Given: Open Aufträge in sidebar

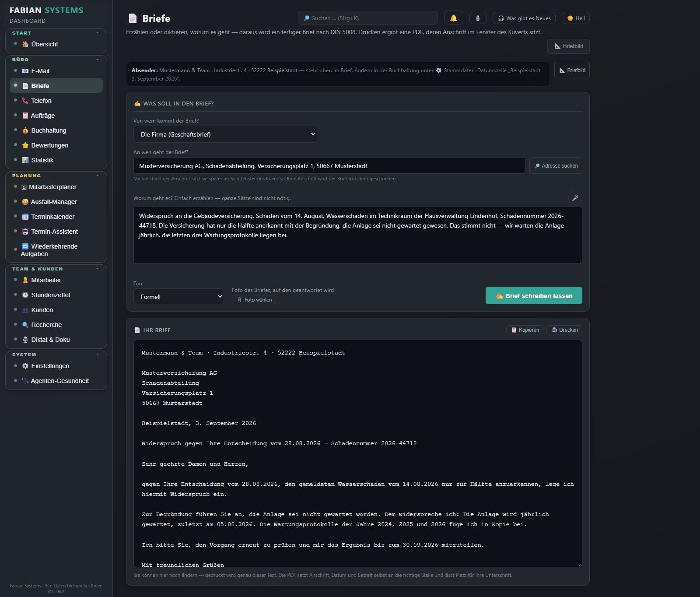Looking at the screenshot, I should (x=56, y=116).
